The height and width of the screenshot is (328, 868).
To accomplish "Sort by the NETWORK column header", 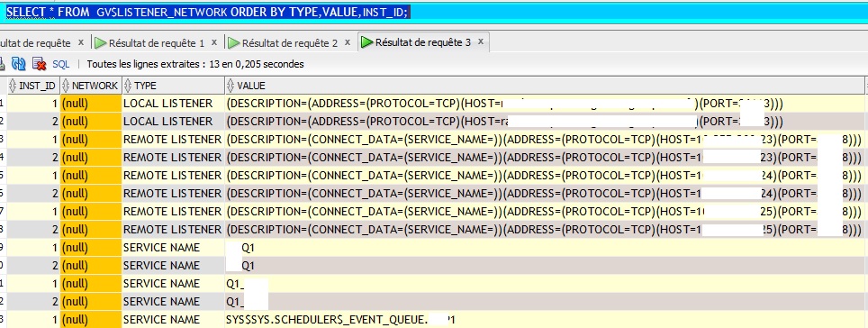I will (90, 86).
